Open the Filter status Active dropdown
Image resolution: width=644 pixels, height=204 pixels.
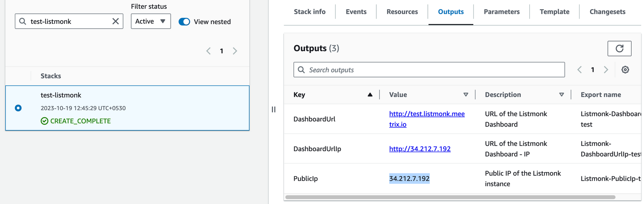(151, 21)
